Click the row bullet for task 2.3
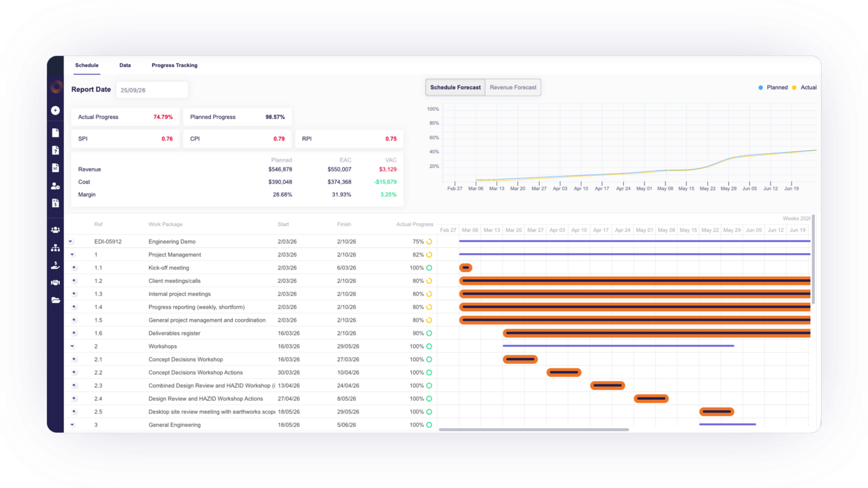Image resolution: width=868 pixels, height=488 pixels. coord(74,386)
